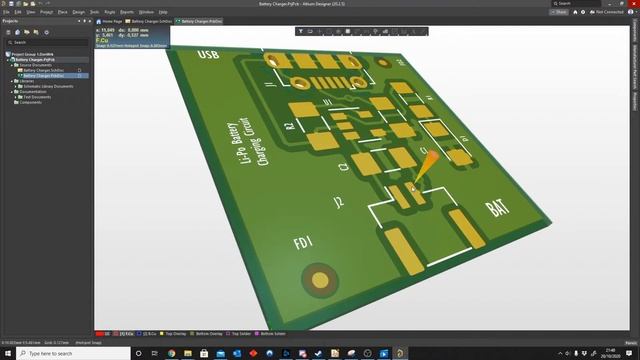Collapse the Battery Charger.PrjPcb project node
Screen dimensions: 640x360
8,60
